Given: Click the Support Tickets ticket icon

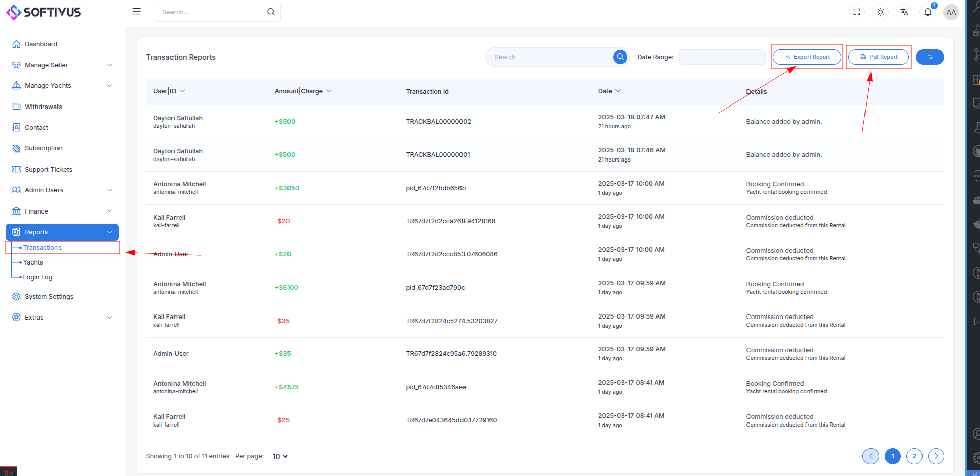Looking at the screenshot, I should [x=16, y=169].
